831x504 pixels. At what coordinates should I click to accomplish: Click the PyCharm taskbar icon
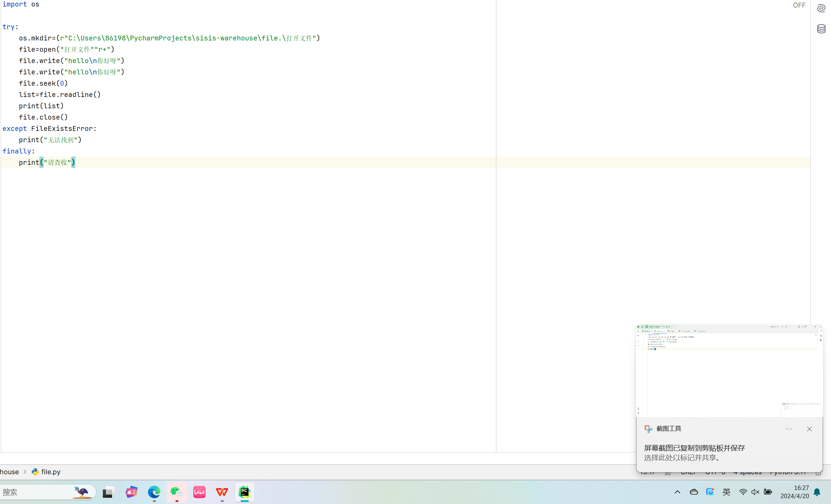coord(244,492)
